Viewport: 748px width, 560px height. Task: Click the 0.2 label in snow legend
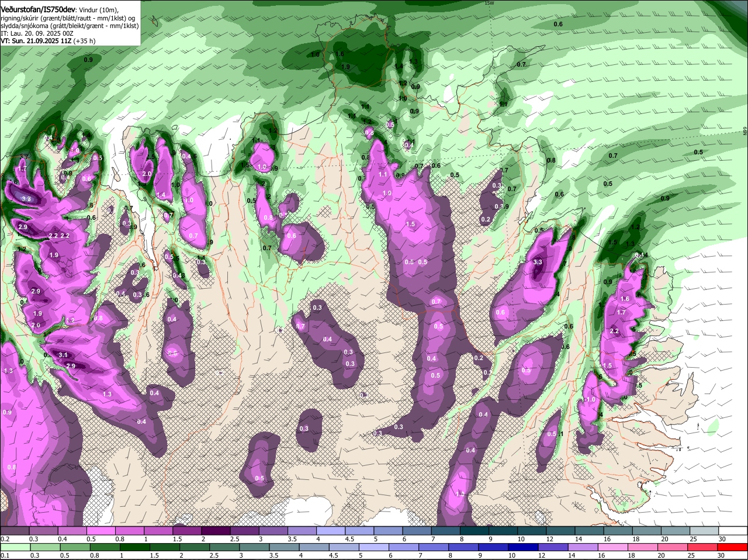[5, 538]
